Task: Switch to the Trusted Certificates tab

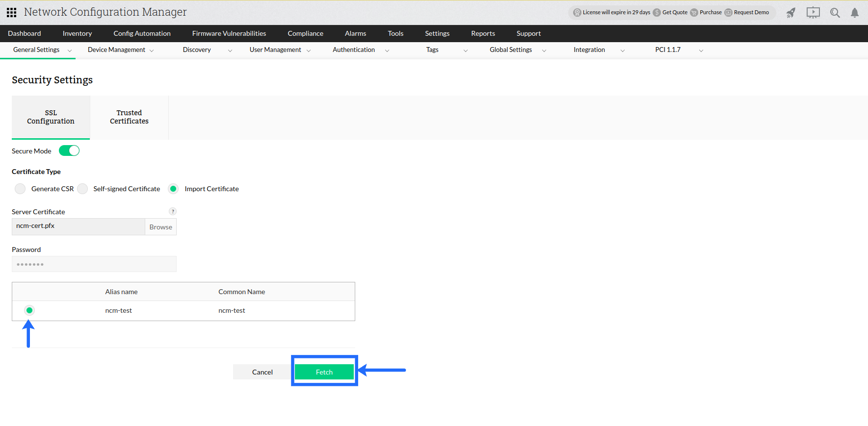Action: click(129, 117)
